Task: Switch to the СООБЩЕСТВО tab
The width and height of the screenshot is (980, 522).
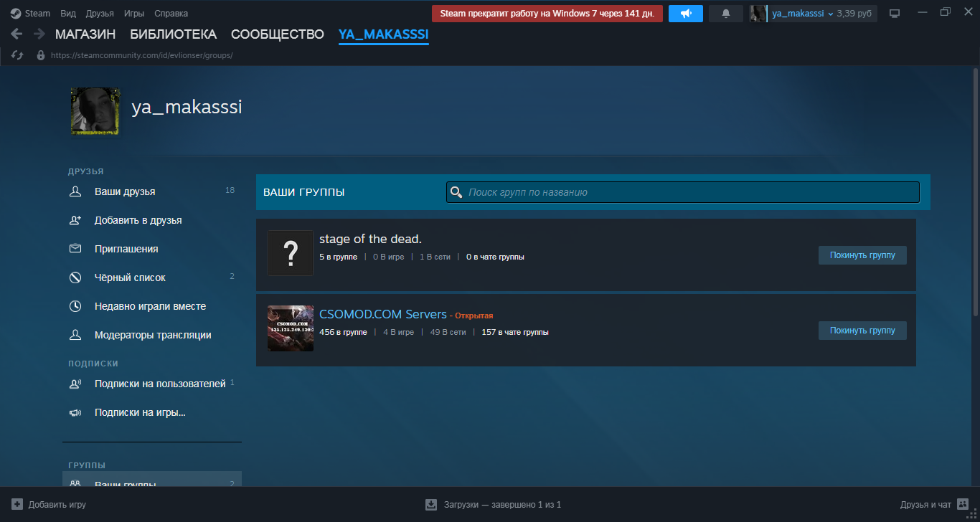Action: [277, 34]
